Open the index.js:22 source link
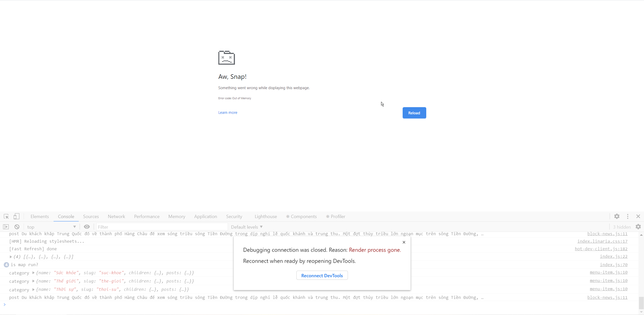The image size is (644, 315). coord(614,256)
